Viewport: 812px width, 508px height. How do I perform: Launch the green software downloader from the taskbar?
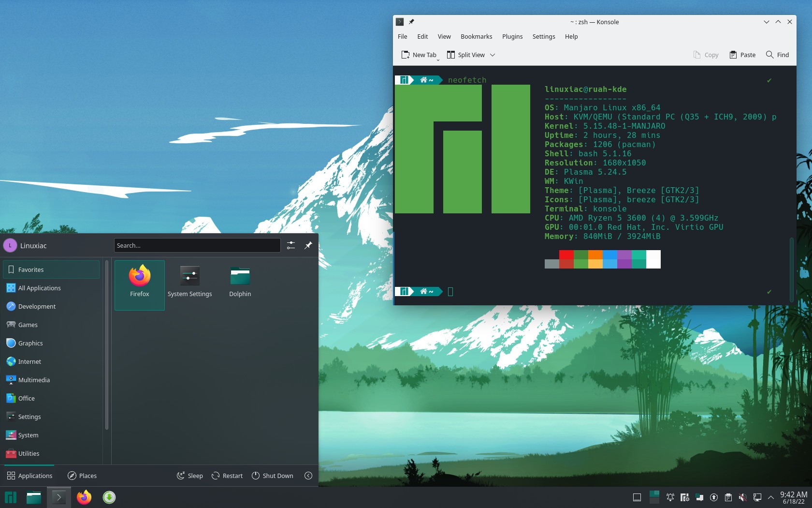pos(109,497)
